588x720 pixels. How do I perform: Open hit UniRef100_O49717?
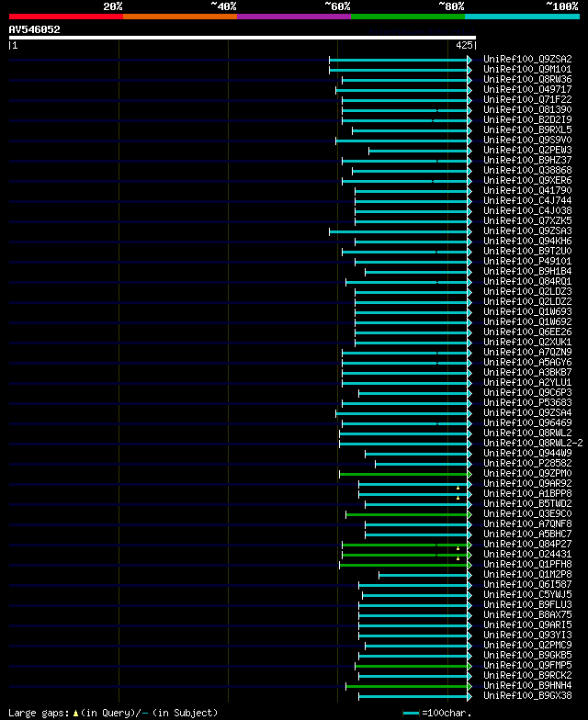click(x=527, y=90)
